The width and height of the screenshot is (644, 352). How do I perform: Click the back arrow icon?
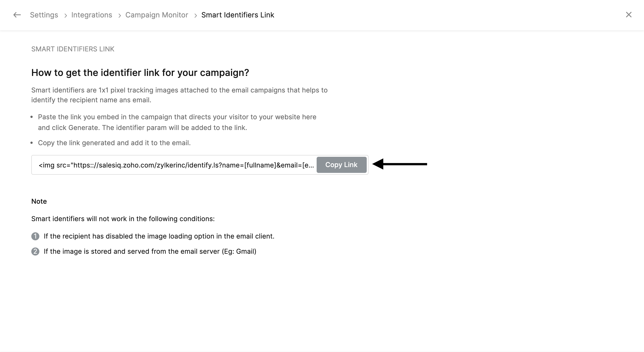(x=17, y=15)
